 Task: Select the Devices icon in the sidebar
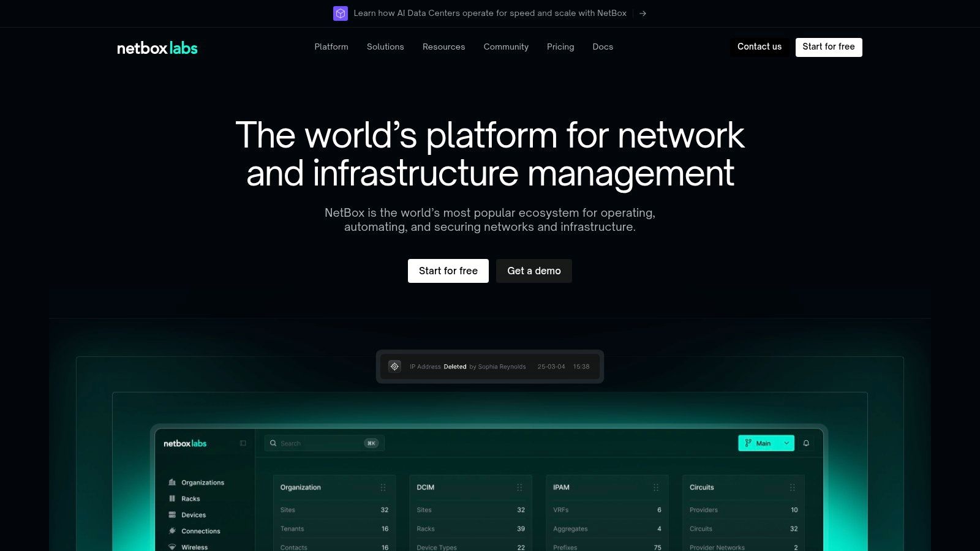coord(172,515)
